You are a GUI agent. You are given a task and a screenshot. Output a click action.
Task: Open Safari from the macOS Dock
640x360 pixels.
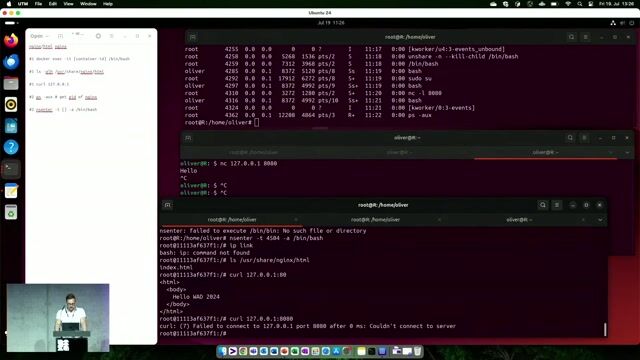(326, 351)
